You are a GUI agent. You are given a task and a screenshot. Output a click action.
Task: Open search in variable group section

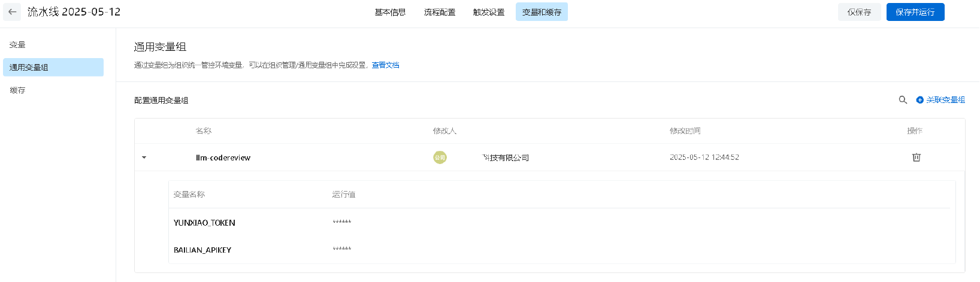coord(903,100)
